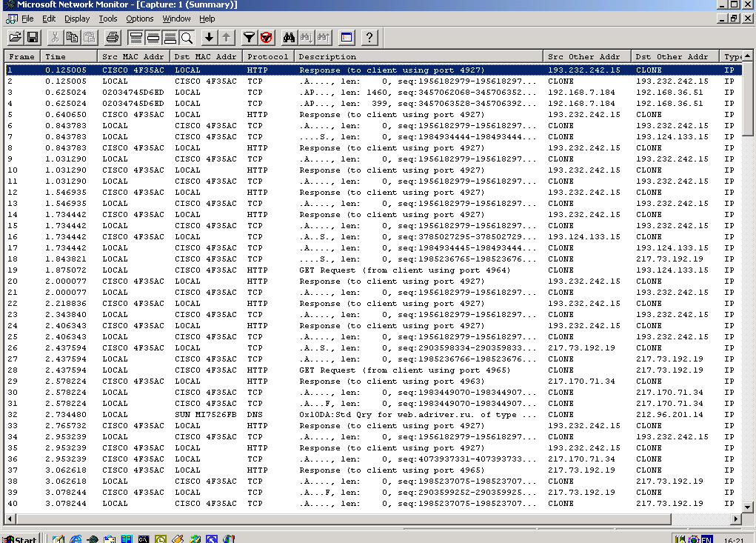This screenshot has height=543, width=756.
Task: Click the Network Monitor menu bar document icon
Action: pos(12,19)
